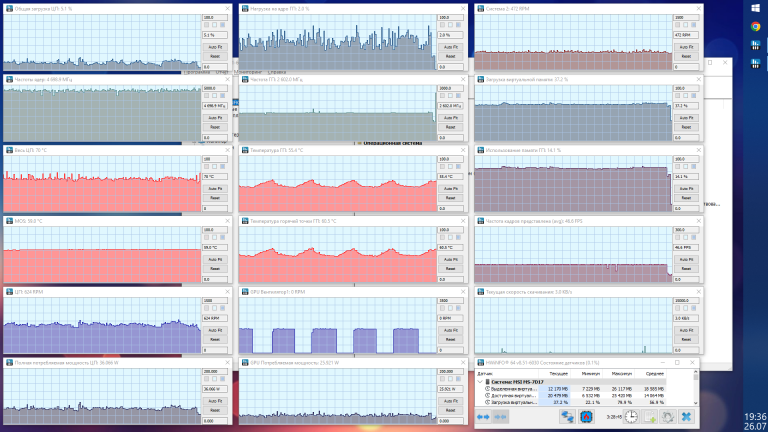This screenshot has width=768, height=432.
Task: Pick middle color swatch in Частота ГП graph
Action: click(x=450, y=96)
